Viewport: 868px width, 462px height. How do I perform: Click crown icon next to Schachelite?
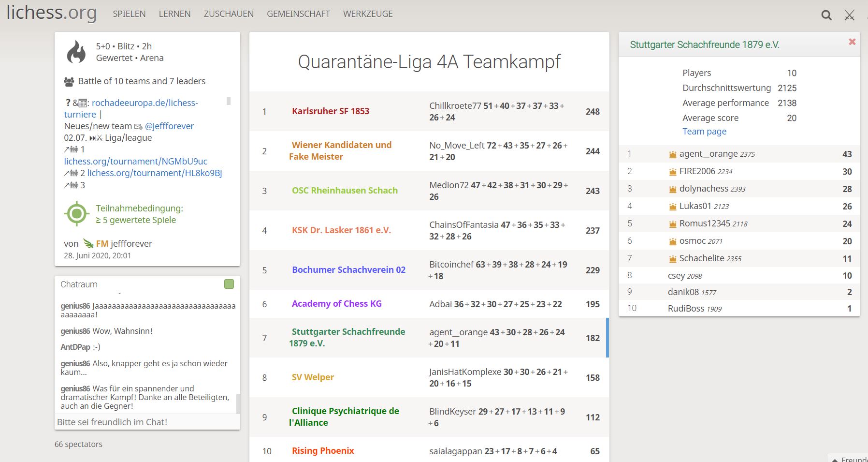pyautogui.click(x=673, y=259)
